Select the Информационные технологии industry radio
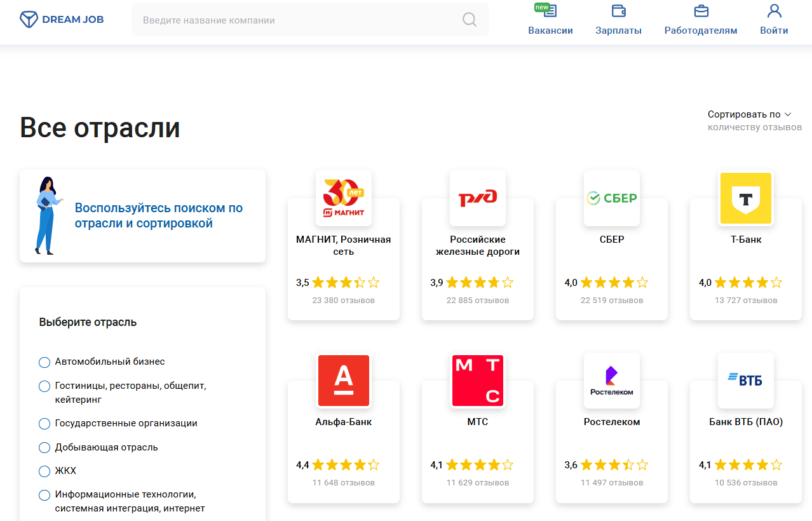Viewport: 812px width, 521px height. click(44, 495)
